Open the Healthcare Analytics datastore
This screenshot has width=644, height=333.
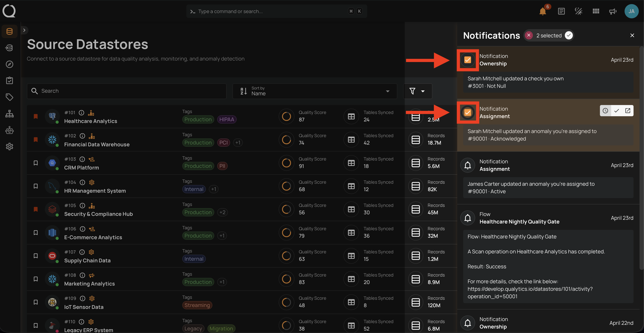(x=91, y=121)
